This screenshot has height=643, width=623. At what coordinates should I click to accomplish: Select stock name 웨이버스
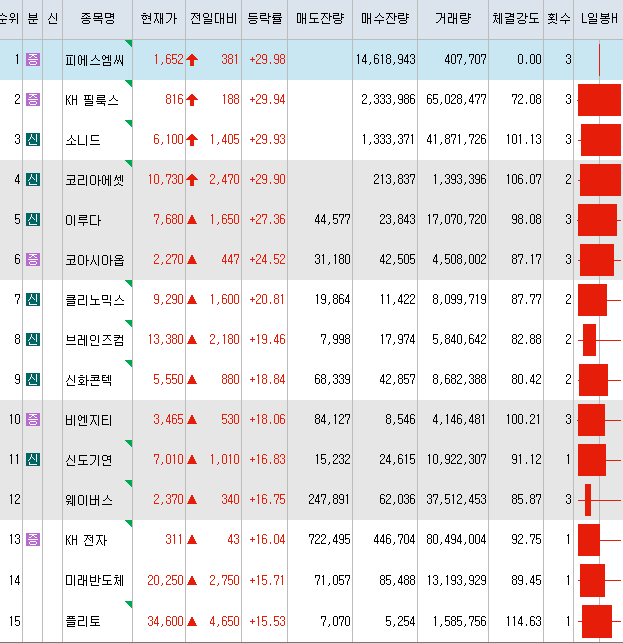(89, 500)
